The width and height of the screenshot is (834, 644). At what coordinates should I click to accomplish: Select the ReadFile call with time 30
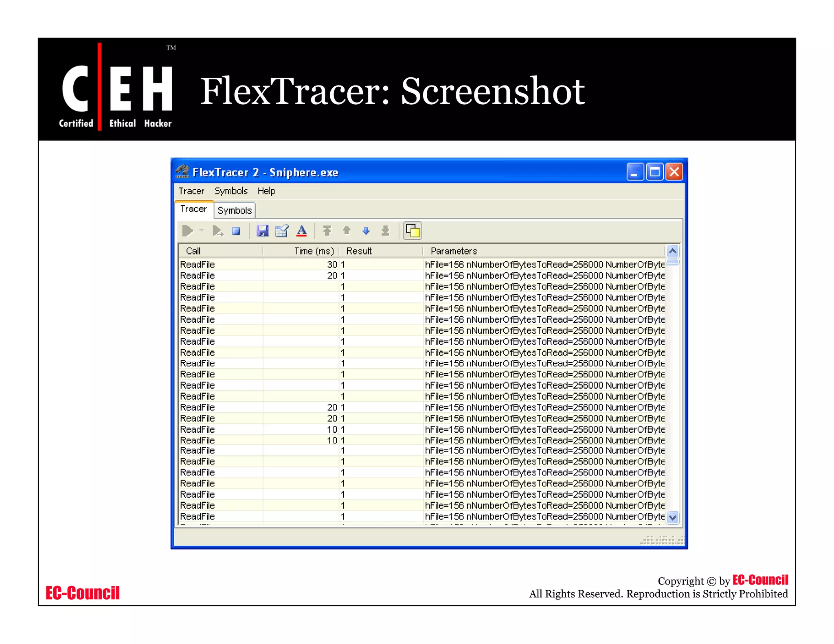pyautogui.click(x=221, y=265)
